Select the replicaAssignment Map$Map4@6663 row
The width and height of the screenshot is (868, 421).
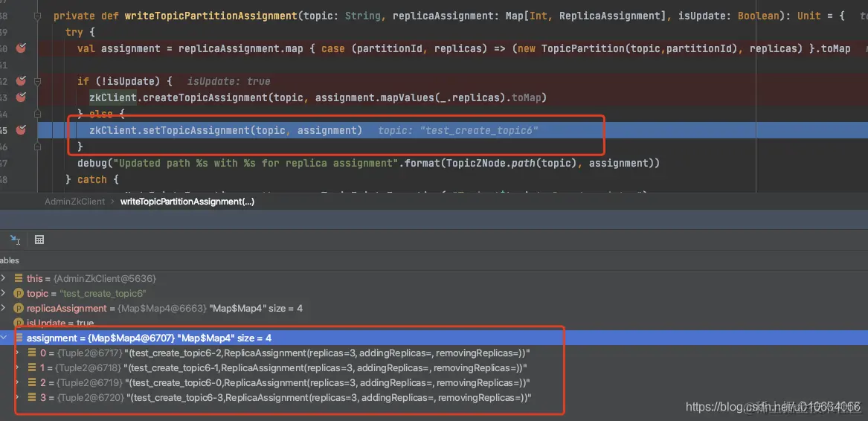tap(434, 308)
